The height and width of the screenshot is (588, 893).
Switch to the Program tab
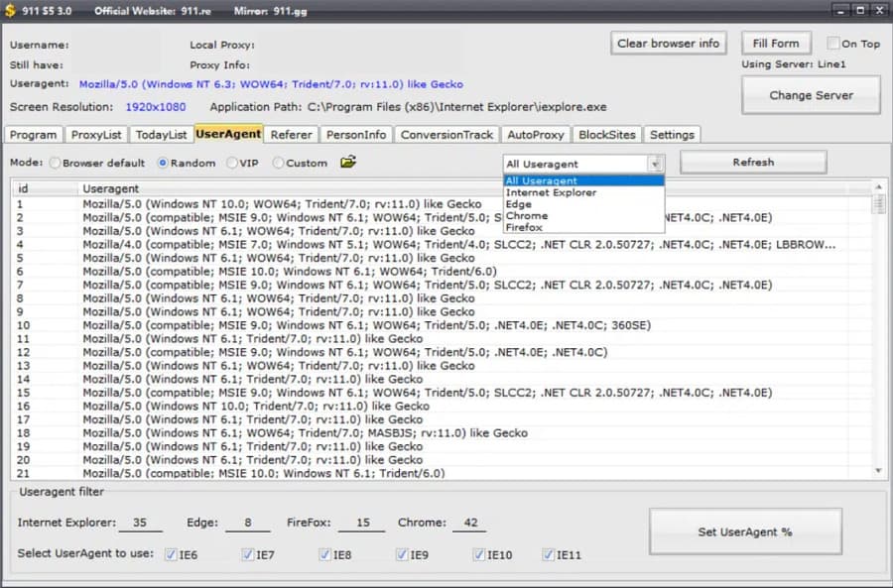[x=33, y=135]
